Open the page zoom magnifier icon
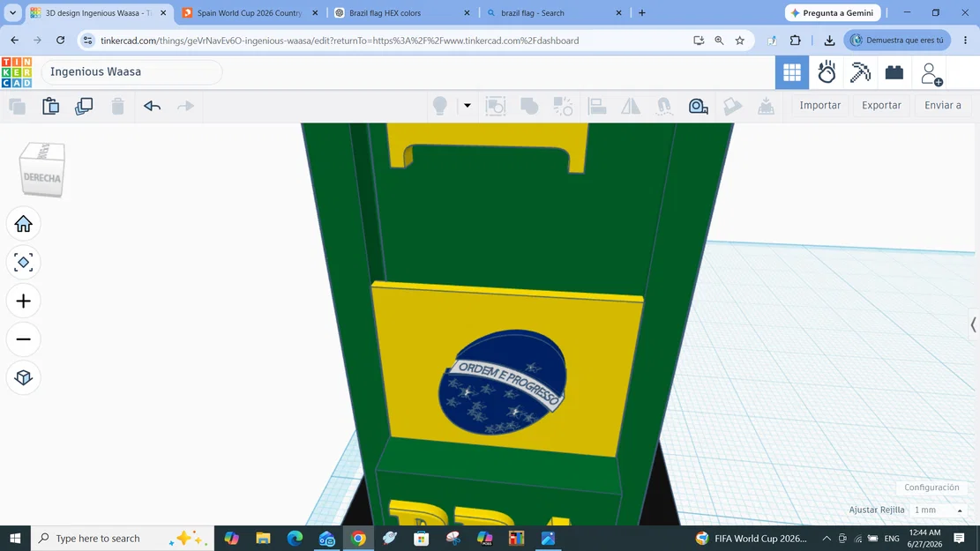 (x=720, y=41)
